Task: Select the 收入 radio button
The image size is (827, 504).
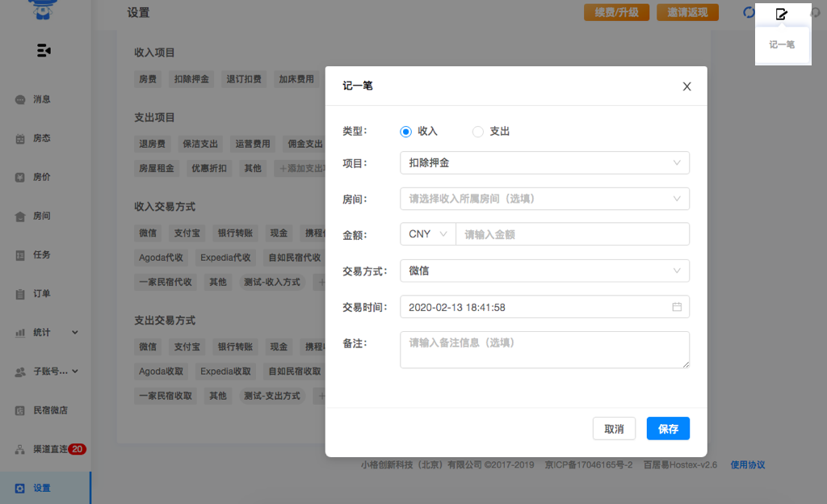Action: click(405, 132)
